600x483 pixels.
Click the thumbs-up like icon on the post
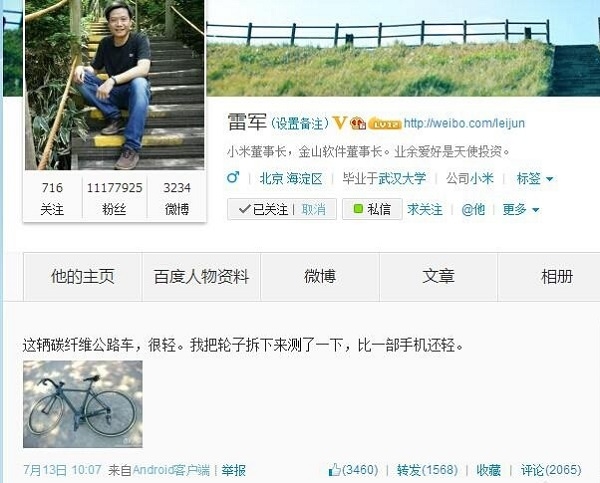click(334, 470)
